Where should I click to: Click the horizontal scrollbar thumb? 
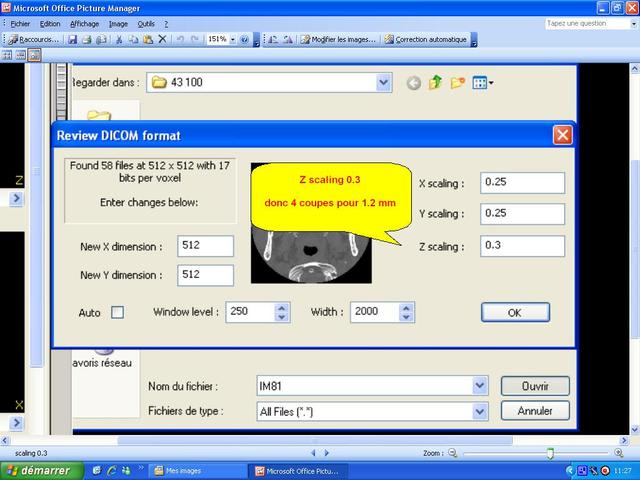coord(315,441)
